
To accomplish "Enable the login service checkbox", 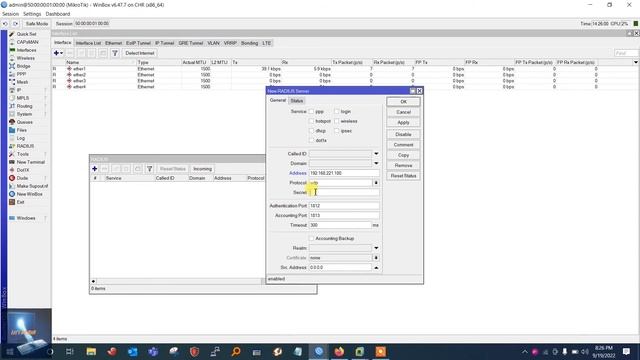I will (x=337, y=111).
